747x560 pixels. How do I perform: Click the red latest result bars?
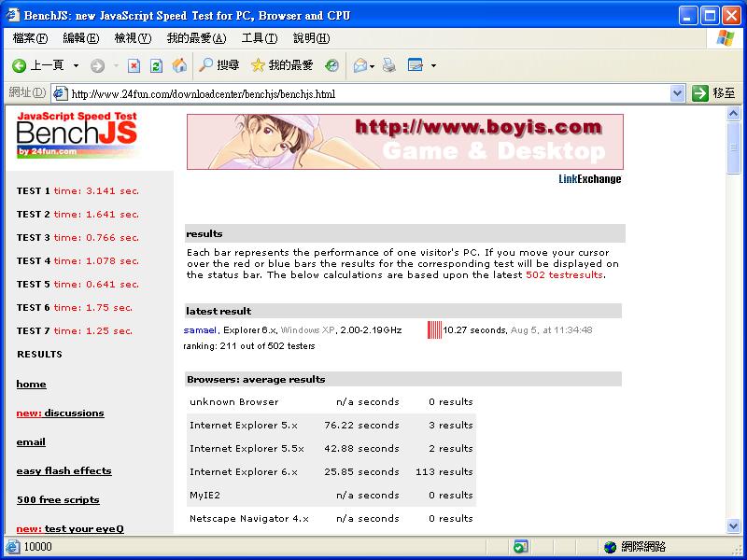434,330
